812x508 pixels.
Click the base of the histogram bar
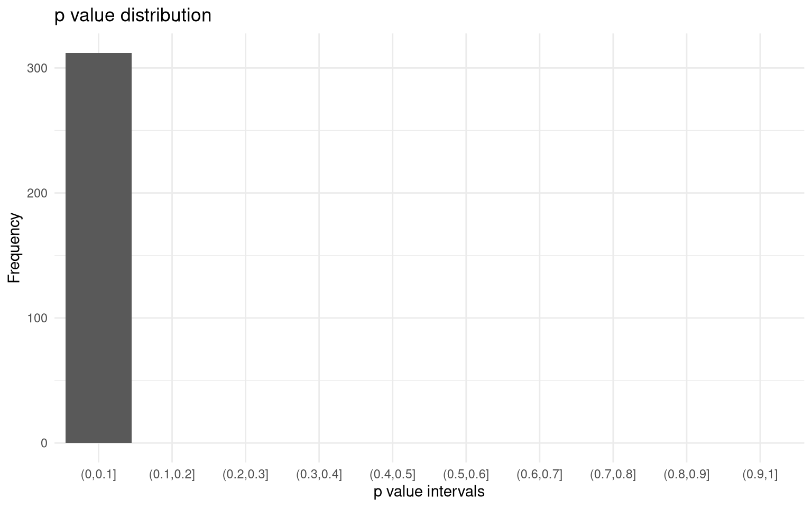point(98,442)
